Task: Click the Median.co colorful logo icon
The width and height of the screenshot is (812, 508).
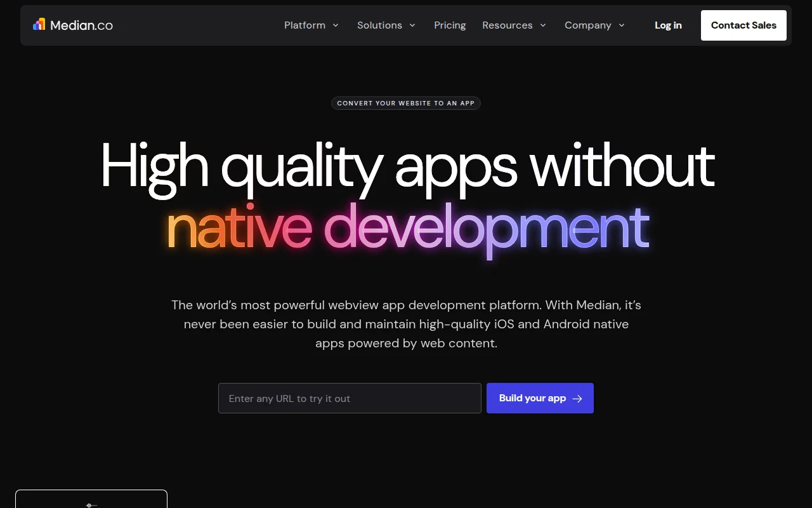Action: point(39,25)
